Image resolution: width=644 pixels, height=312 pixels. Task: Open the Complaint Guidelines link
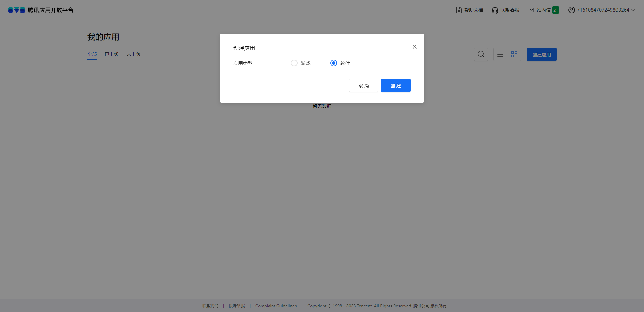(276, 306)
